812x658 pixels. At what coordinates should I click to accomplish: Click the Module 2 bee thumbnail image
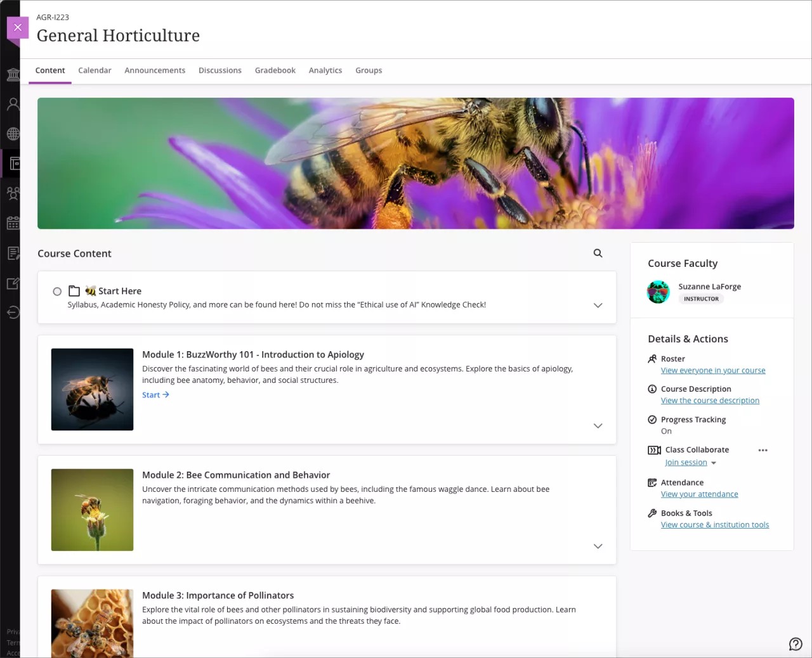point(92,510)
